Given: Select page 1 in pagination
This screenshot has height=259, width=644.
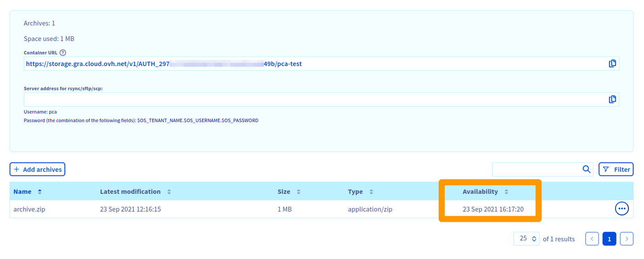Looking at the screenshot, I should click(x=609, y=239).
